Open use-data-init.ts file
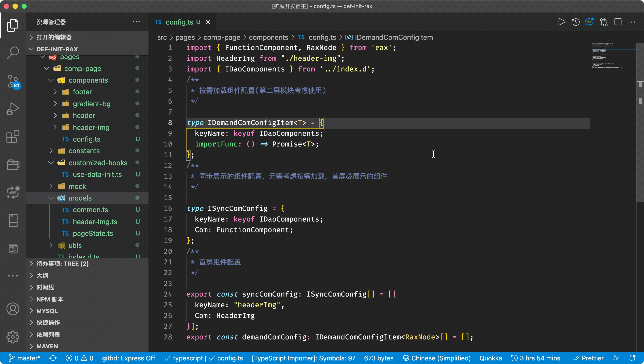 pos(87,174)
